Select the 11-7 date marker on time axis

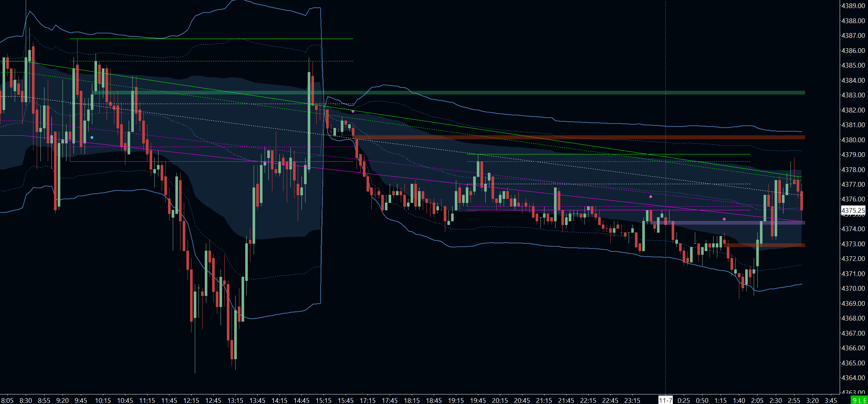point(665,400)
